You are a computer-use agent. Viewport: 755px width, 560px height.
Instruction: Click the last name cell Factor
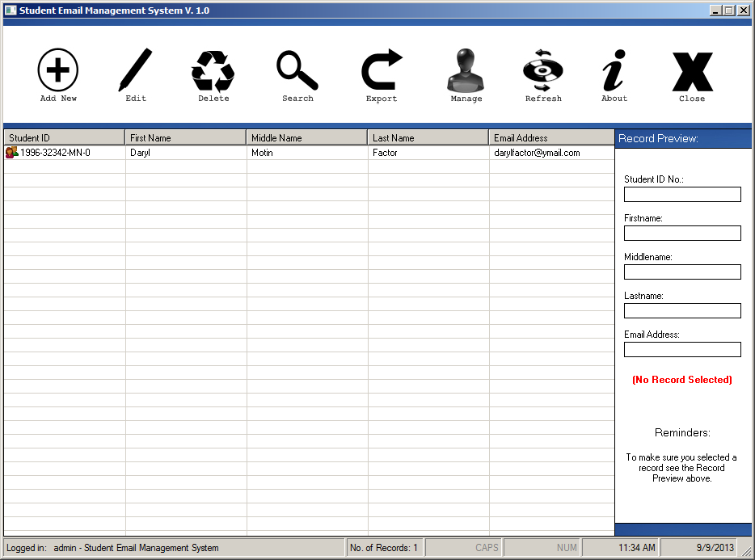click(x=385, y=153)
